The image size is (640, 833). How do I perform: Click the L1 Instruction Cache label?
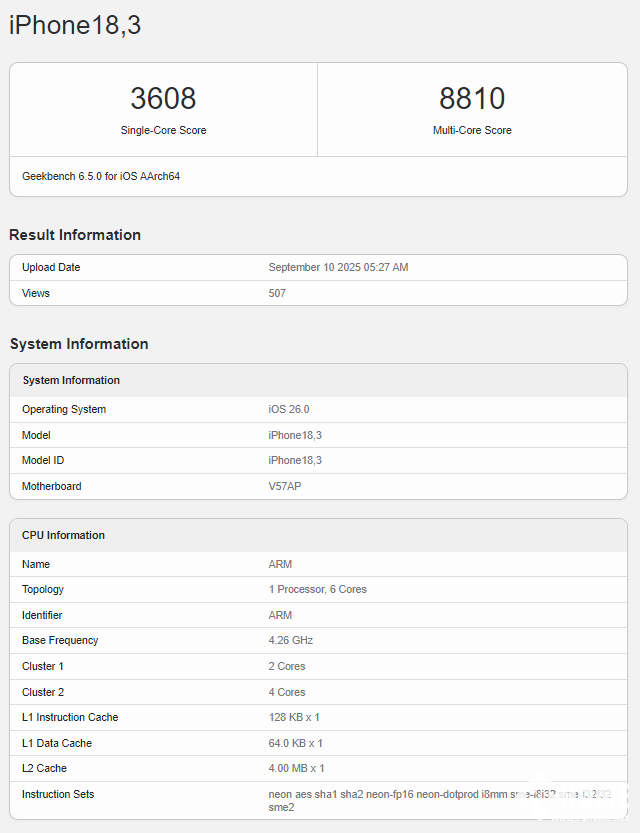click(x=70, y=718)
